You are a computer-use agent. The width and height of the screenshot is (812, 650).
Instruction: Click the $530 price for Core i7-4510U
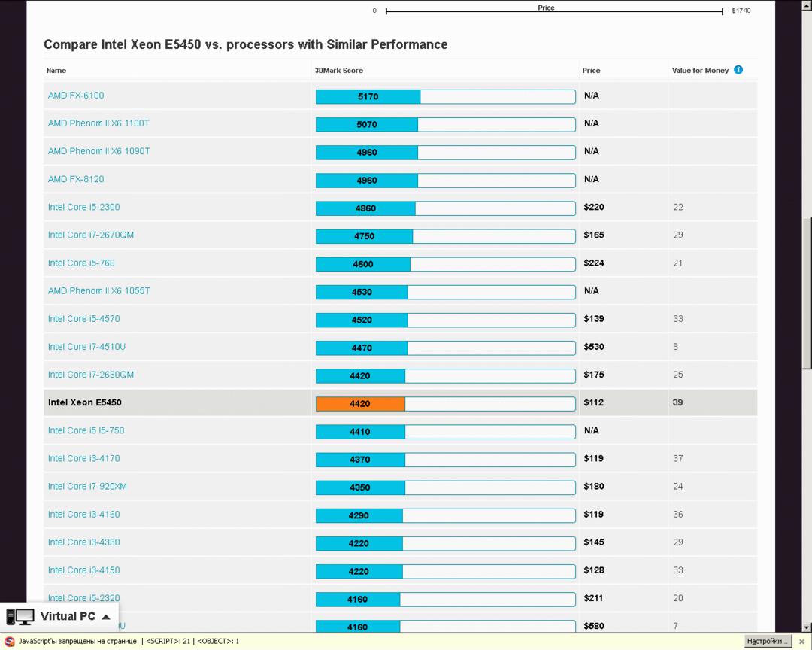tap(593, 348)
